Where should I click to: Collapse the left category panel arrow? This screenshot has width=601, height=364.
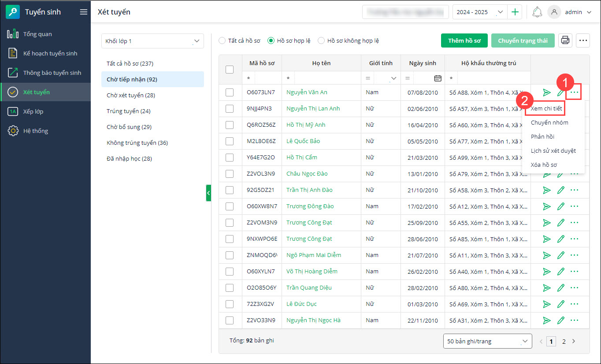click(208, 193)
